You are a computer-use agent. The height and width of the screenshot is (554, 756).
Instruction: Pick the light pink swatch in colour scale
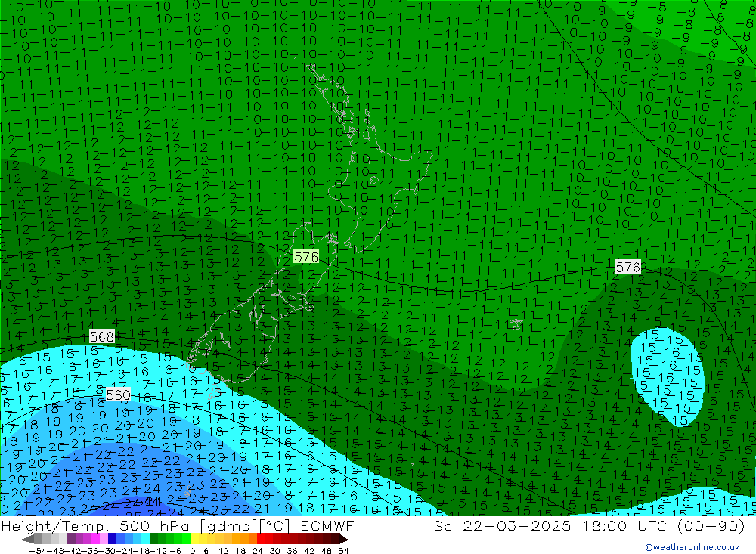pos(104,540)
